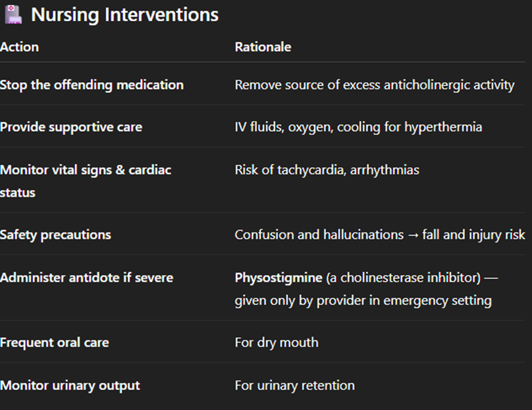The image size is (532, 410).
Task: Click given only by provider text line
Action: tap(363, 300)
